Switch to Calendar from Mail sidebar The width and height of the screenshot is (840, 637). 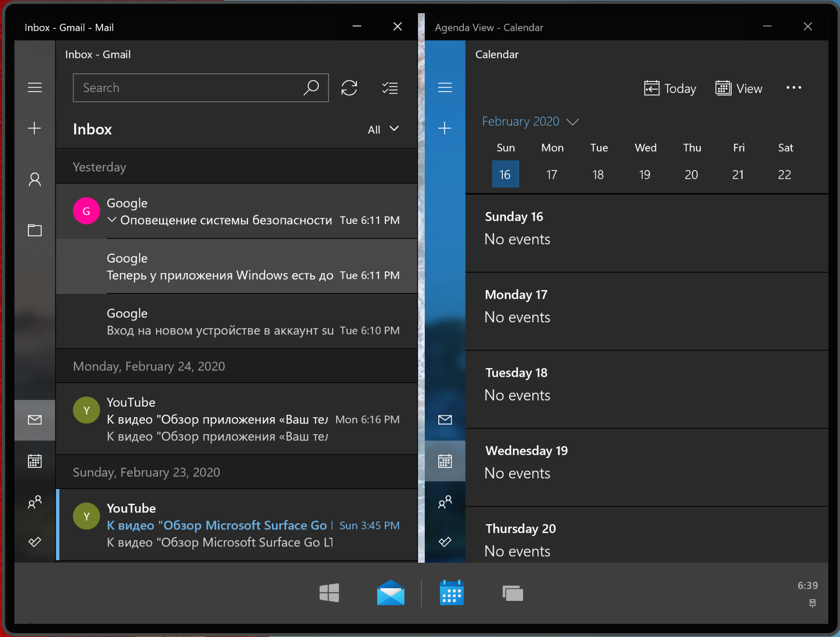point(35,461)
